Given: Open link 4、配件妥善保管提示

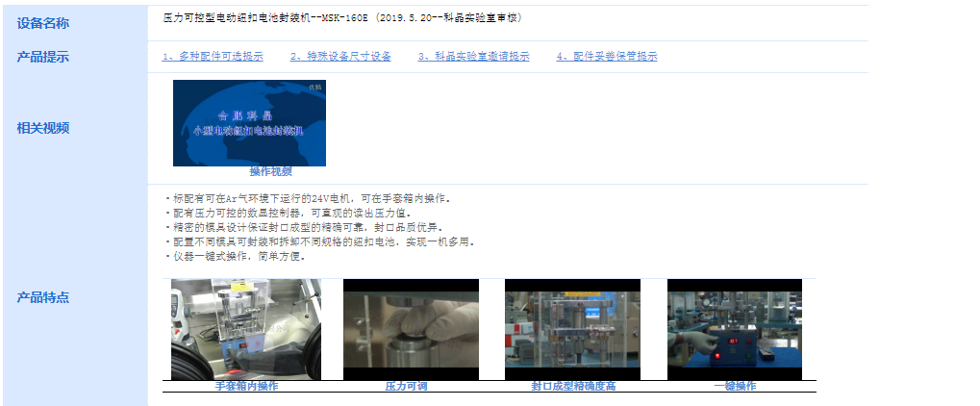Looking at the screenshot, I should (607, 57).
